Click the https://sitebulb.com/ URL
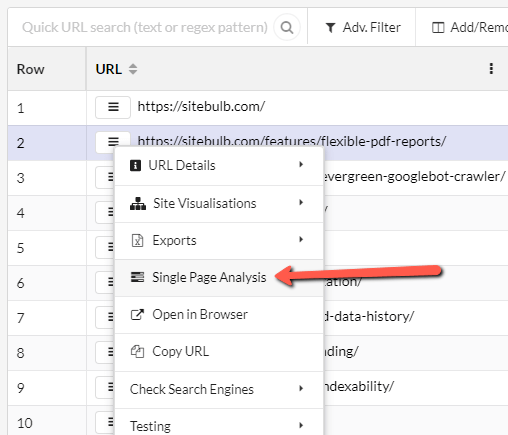This screenshot has width=508, height=435. click(201, 107)
